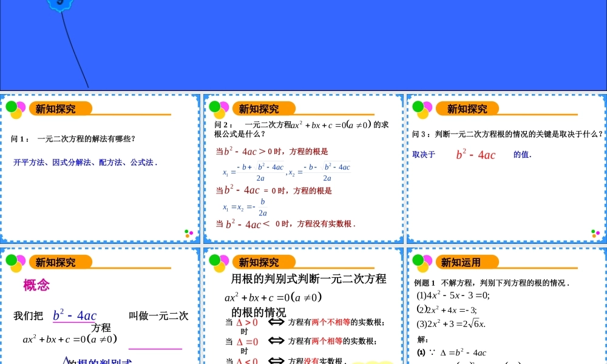Select the first slide thumbnail 问1
This screenshot has height=364, width=607.
pos(101,167)
